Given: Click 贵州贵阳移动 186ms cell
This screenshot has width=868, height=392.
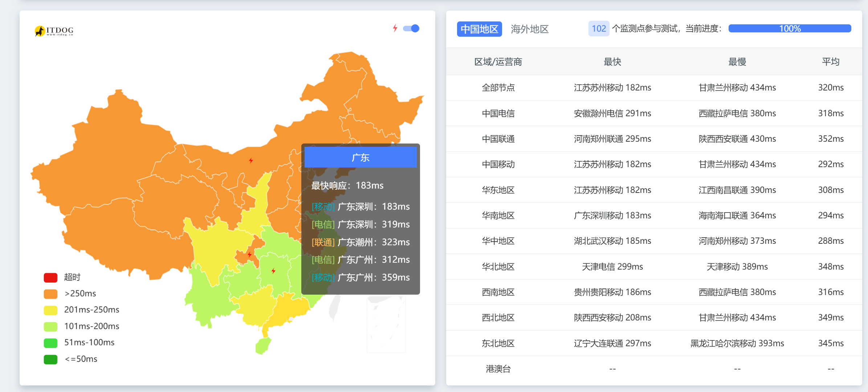Looking at the screenshot, I should (612, 292).
